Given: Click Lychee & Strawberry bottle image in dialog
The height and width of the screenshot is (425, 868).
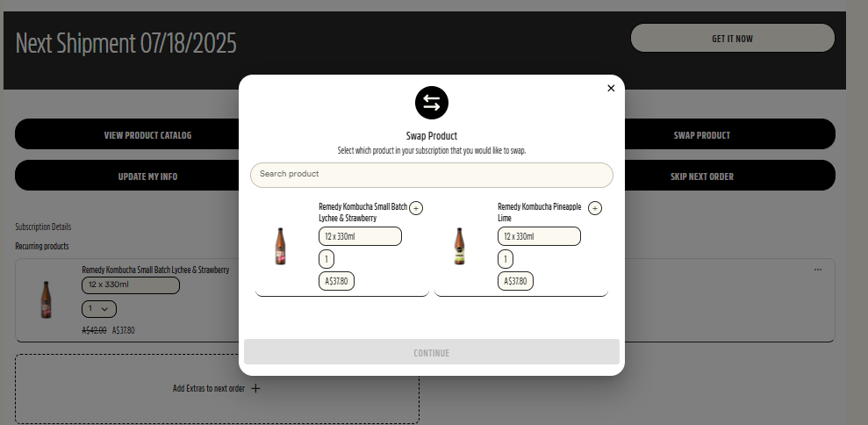Looking at the screenshot, I should 280,246.
